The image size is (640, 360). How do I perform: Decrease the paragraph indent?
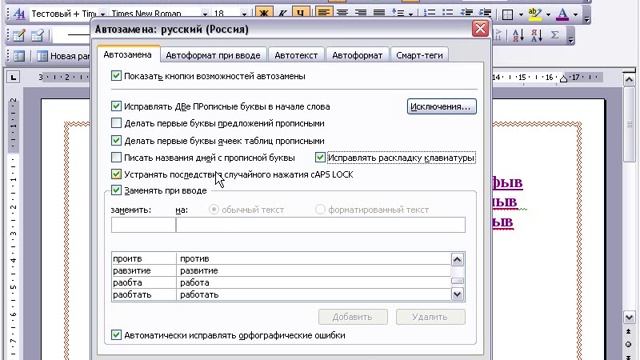467,13
